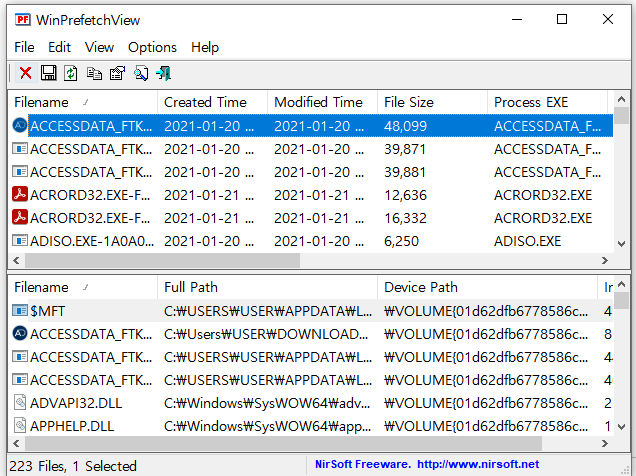The image size is (636, 476).
Task: Maximize the WinPrefetchView window
Action: coord(562,19)
